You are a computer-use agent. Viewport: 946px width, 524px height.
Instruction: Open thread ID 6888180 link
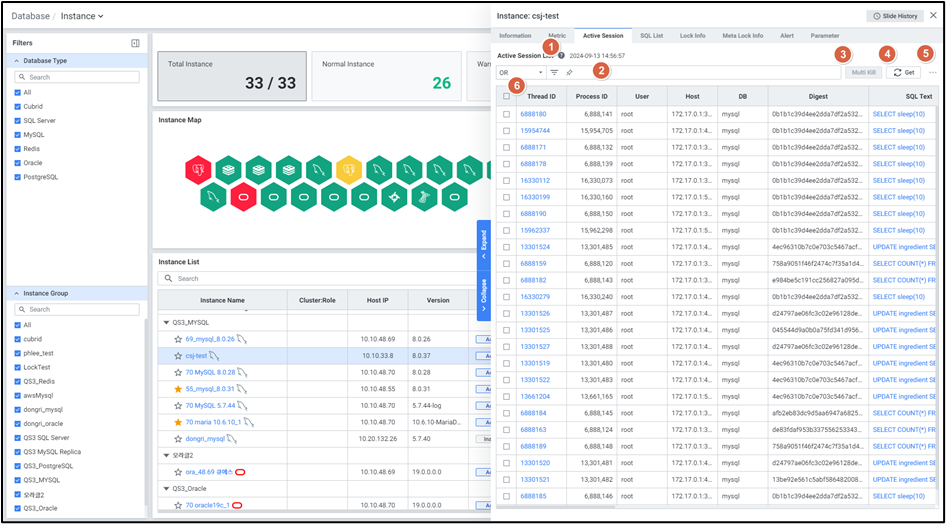[533, 115]
